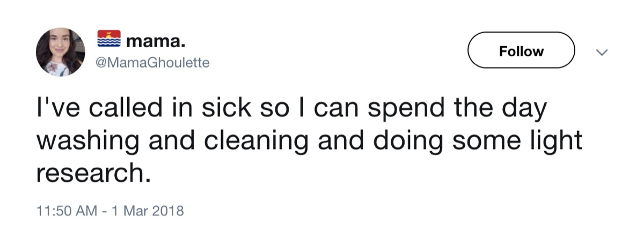644x232 pixels.
Task: Open the 11:50 AM timestamp link
Action: click(x=61, y=210)
